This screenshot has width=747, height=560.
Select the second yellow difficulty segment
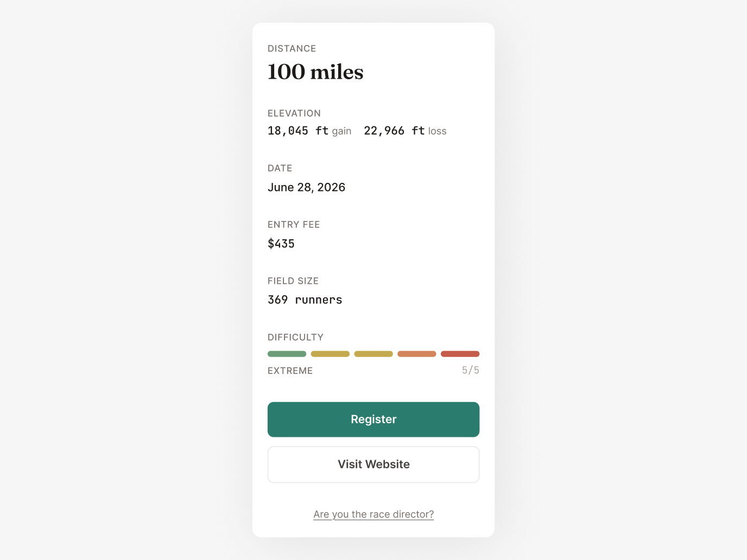[x=330, y=354]
